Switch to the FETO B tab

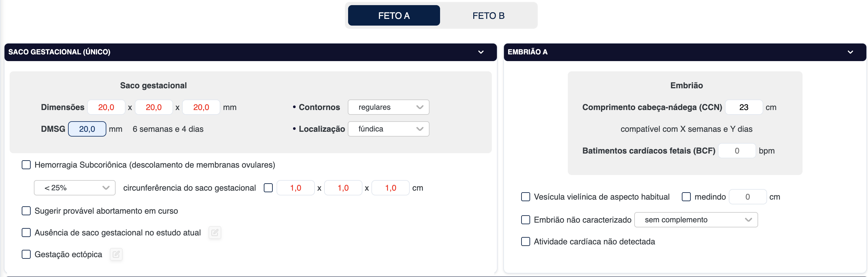488,16
